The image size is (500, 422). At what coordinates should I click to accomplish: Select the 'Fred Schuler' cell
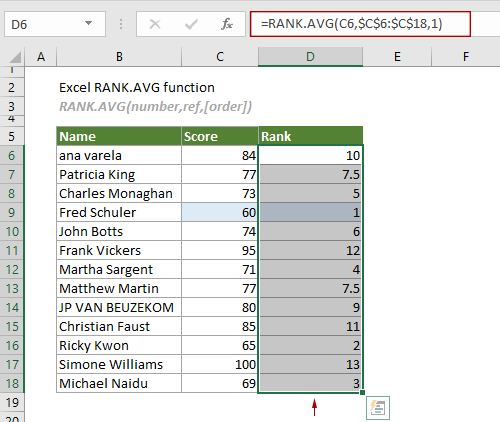(119, 212)
